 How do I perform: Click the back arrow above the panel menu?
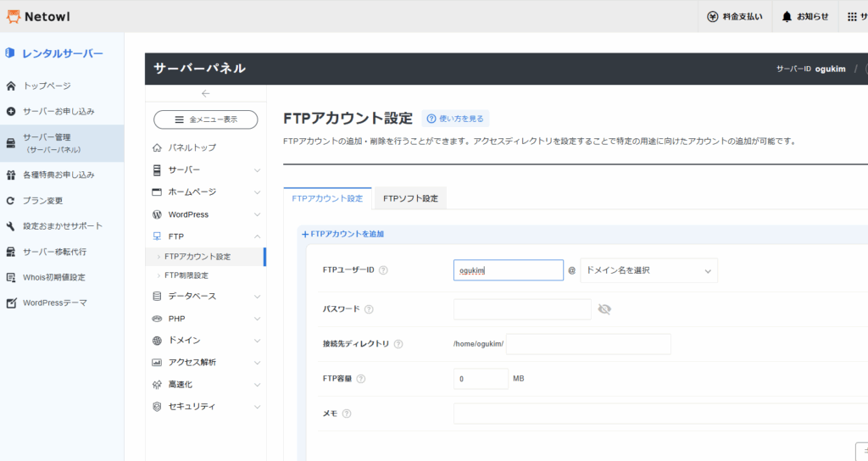pos(205,93)
